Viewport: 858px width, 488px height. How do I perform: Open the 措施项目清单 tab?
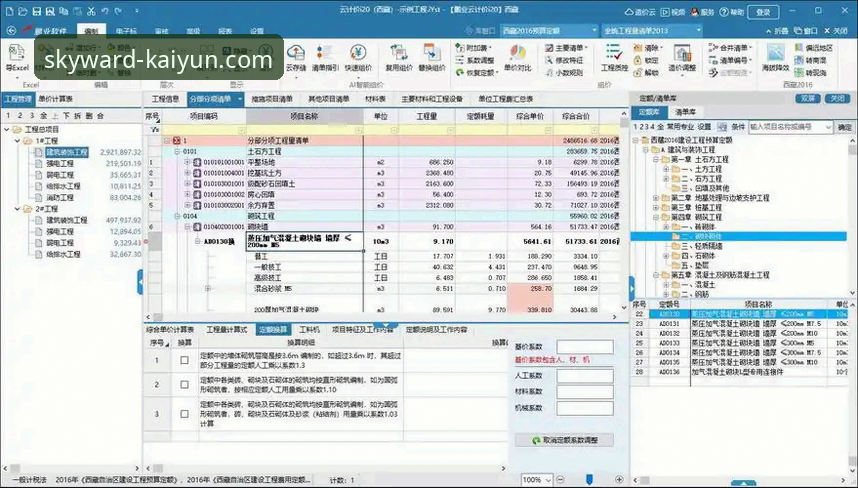(272, 99)
